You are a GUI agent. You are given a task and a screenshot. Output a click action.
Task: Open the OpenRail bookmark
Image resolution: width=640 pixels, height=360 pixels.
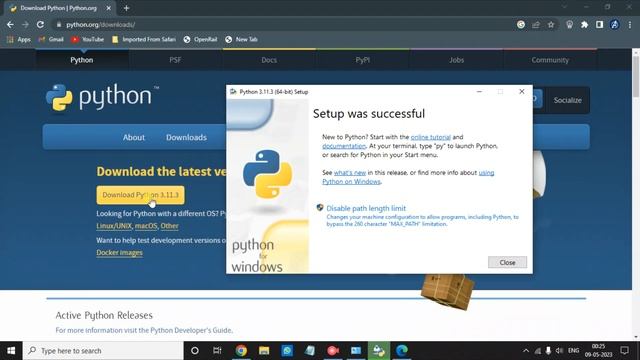[x=200, y=39]
